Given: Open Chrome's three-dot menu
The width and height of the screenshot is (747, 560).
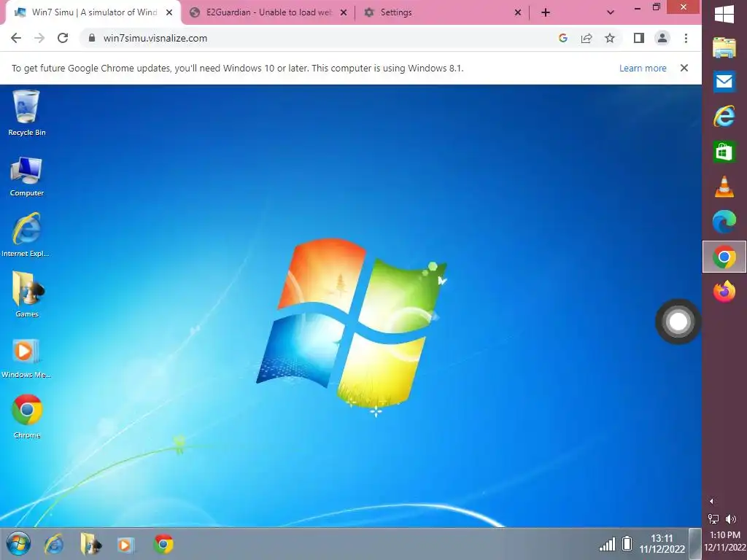Looking at the screenshot, I should (x=686, y=38).
